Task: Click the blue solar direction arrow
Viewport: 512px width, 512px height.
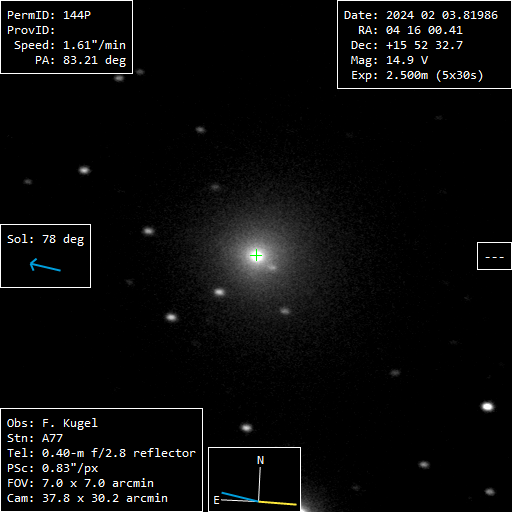Action: click(x=45, y=265)
